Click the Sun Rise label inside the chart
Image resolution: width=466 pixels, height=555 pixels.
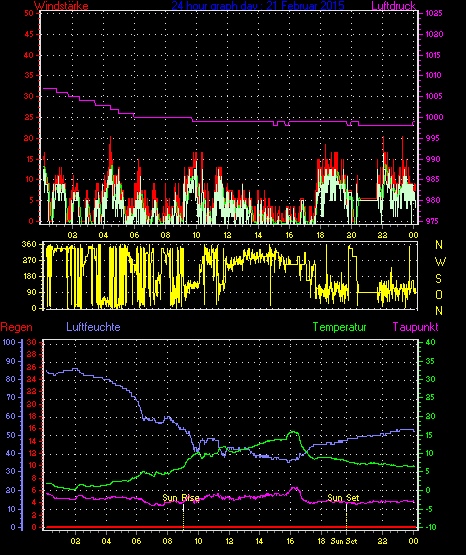181,498
